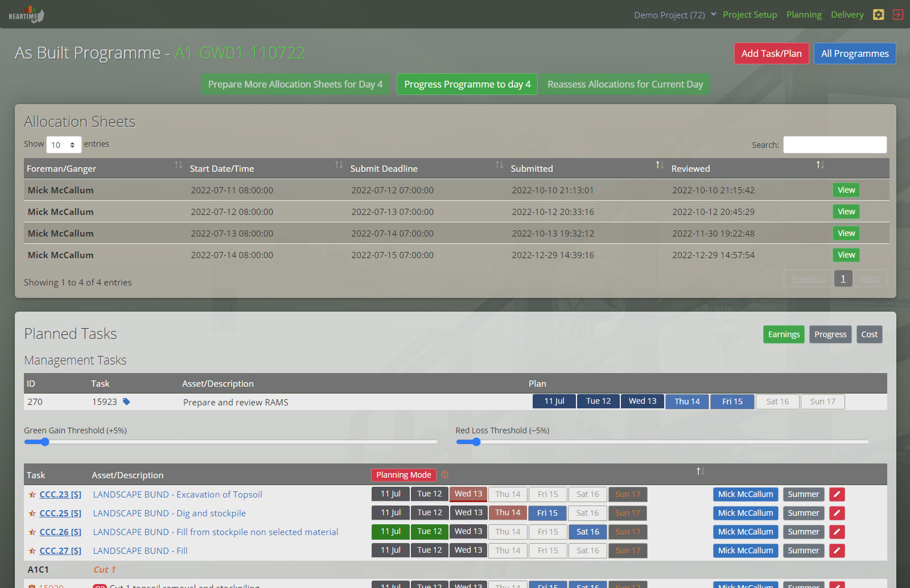Click the Red Loss Threshold slider handle

tap(476, 442)
